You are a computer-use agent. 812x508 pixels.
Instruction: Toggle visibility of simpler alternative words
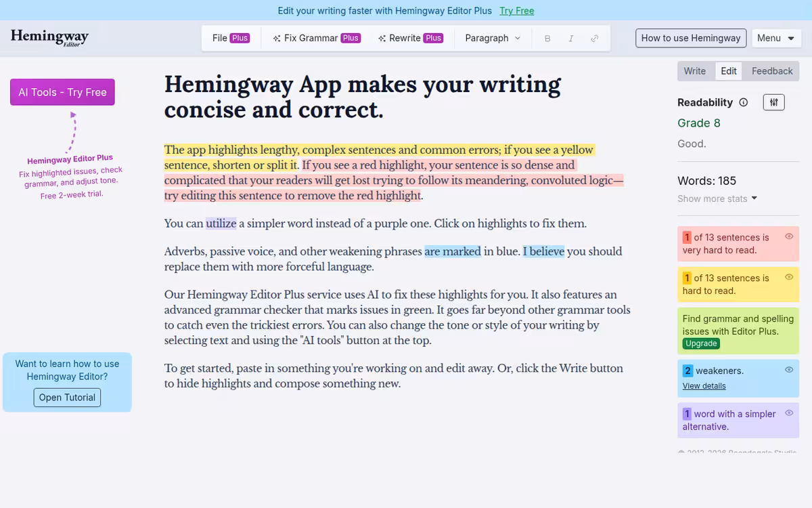(789, 412)
